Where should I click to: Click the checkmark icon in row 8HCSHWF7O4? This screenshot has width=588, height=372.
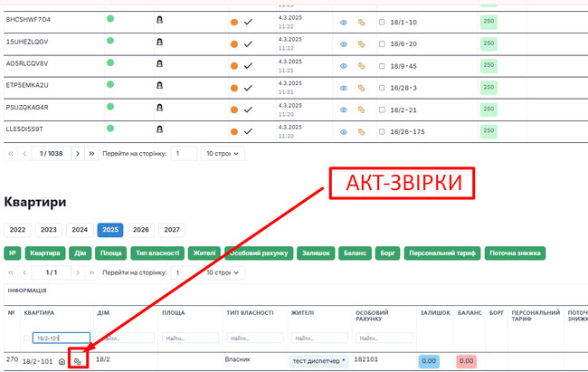pos(248,22)
